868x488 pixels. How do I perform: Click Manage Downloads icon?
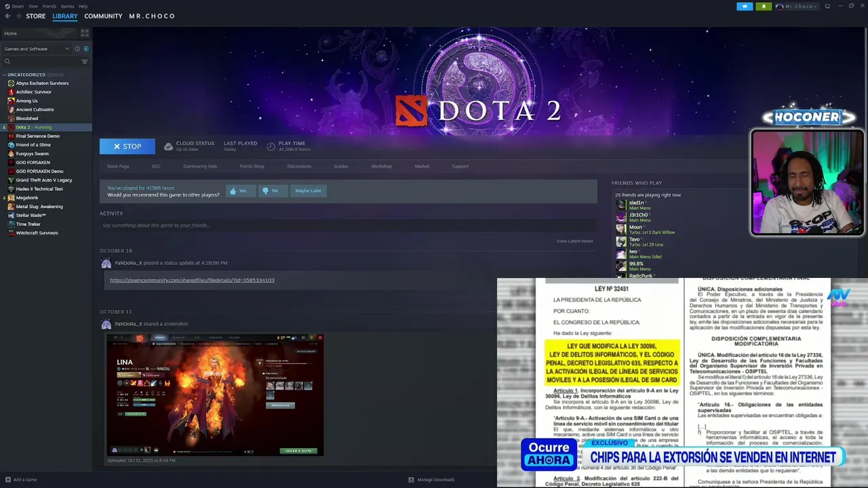click(x=411, y=480)
